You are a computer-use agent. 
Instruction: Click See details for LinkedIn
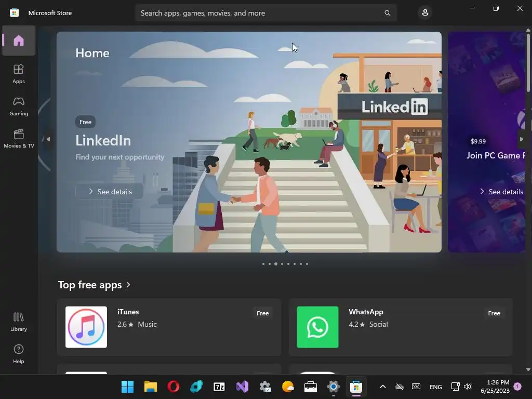[x=109, y=191]
